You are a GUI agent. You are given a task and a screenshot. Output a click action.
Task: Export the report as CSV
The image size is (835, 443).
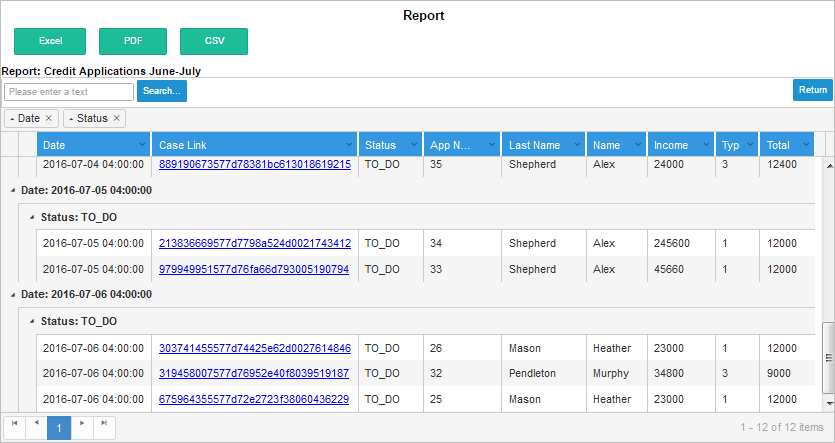(214, 41)
